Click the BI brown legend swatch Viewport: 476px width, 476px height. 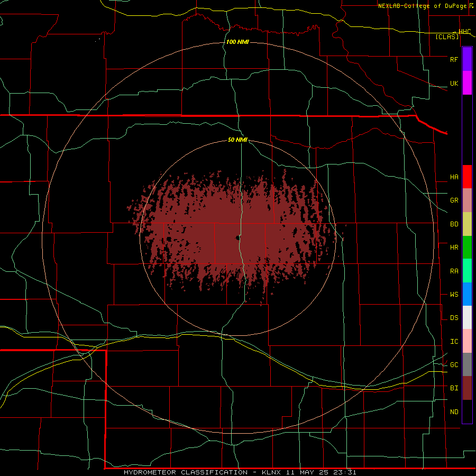[467, 388]
